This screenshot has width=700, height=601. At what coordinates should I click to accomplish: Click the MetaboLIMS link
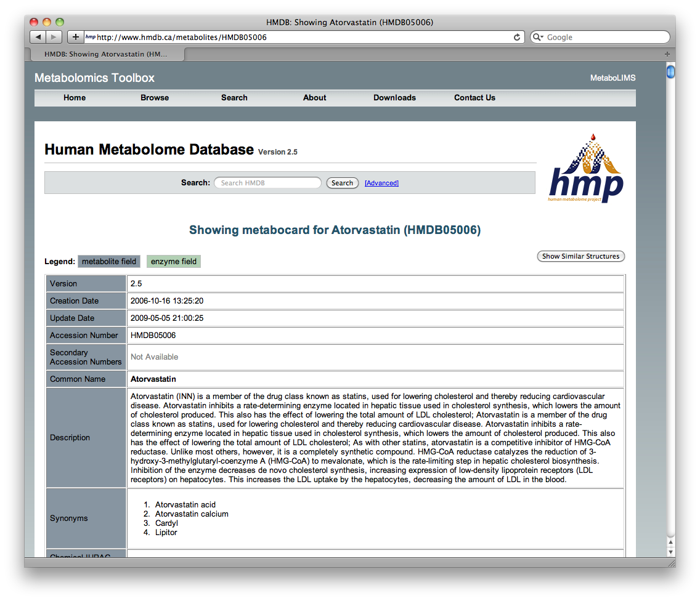(612, 78)
